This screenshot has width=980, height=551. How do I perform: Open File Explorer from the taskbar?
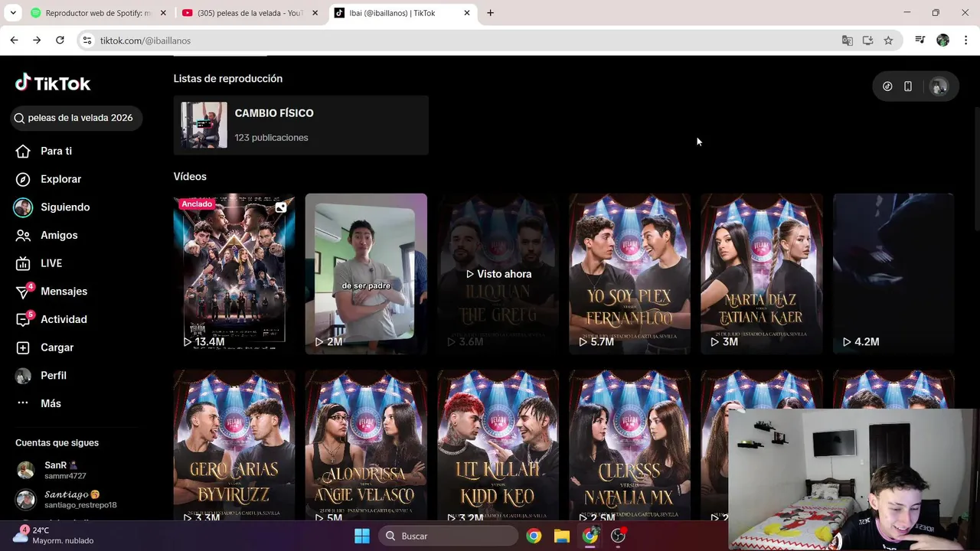point(562,536)
